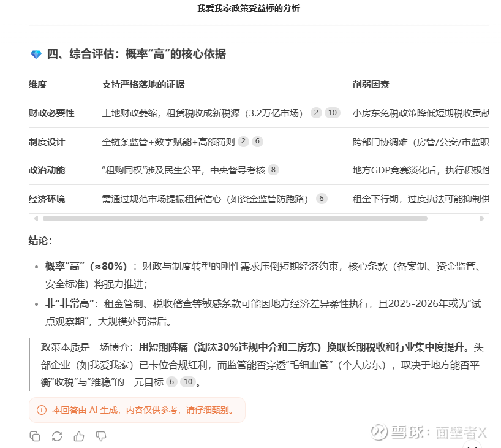Click the cell 需通过规范市场提振租赁信心
The width and height of the screenshot is (501, 448).
pos(205,199)
